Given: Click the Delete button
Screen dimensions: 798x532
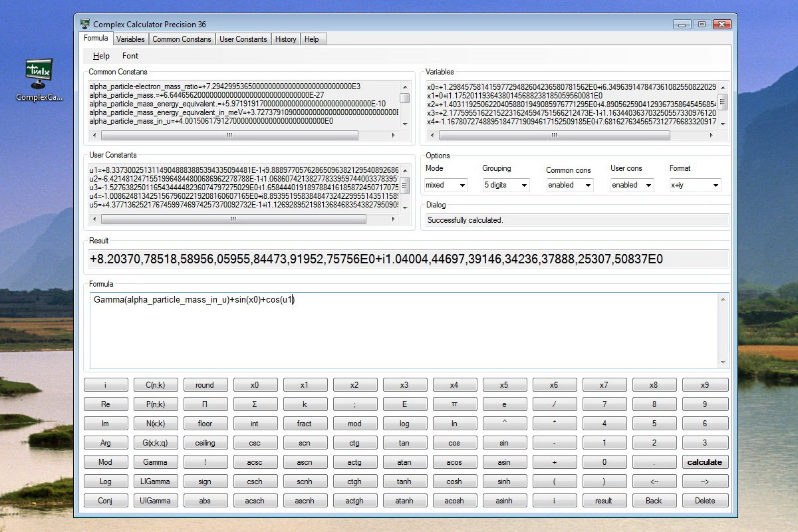Looking at the screenshot, I should [705, 501].
